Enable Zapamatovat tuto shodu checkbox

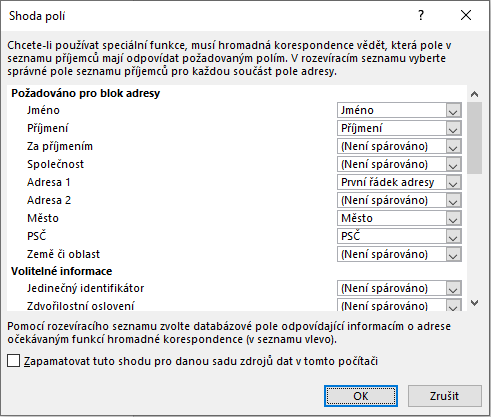[13, 361]
